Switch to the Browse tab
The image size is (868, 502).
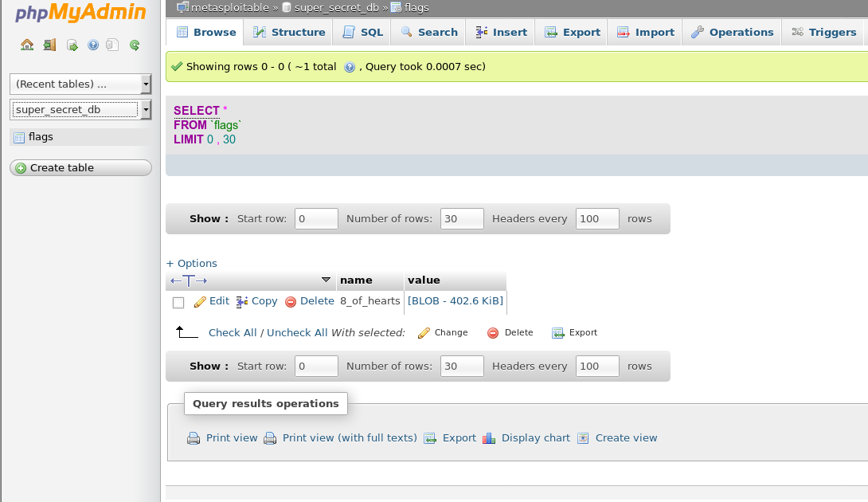(x=206, y=32)
